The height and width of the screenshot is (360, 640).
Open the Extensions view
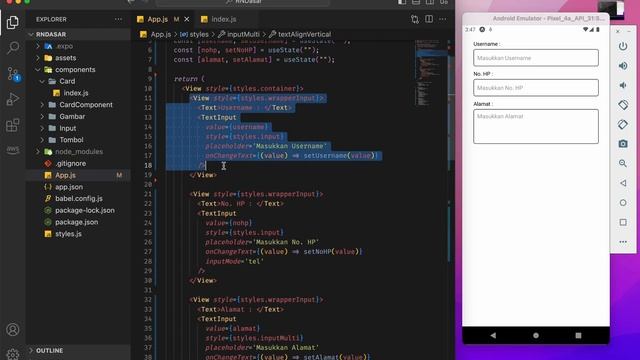point(13,125)
